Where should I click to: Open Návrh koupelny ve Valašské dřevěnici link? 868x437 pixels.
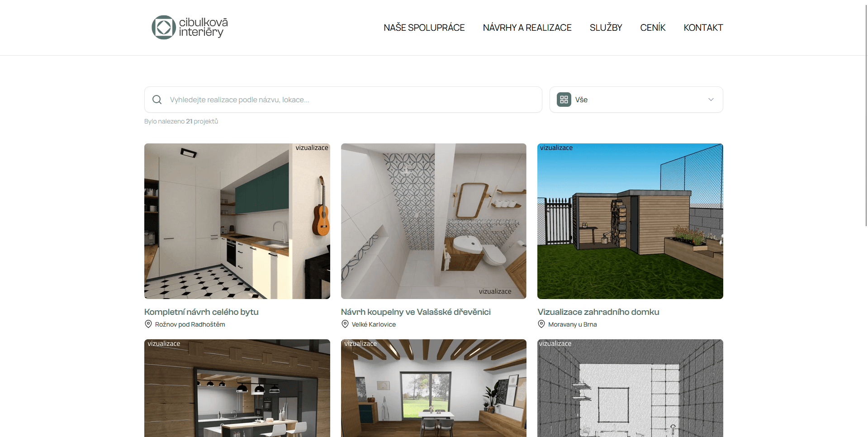(x=416, y=312)
